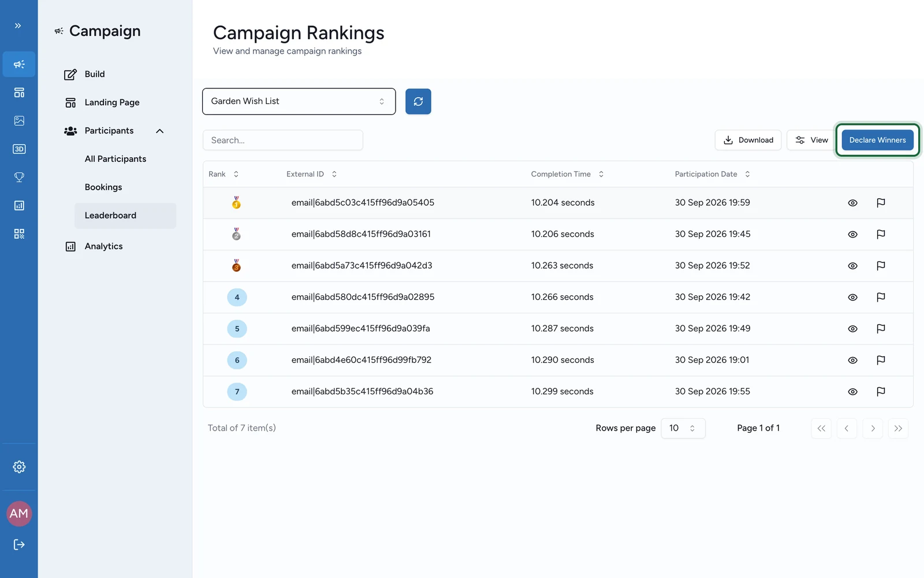Sort table by Completion Time
Screen dimensions: 924x578
tap(567, 174)
